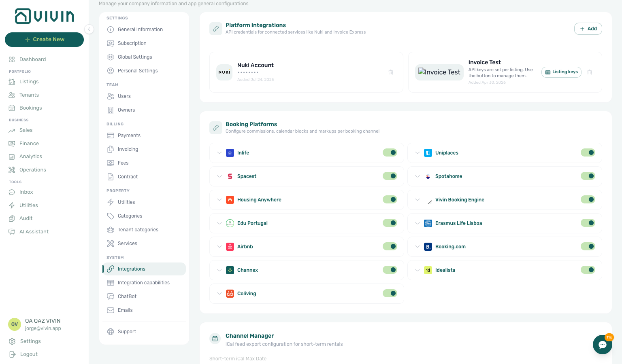This screenshot has width=622, height=364.
Task: Open Integration capabilities page
Action: (144, 283)
